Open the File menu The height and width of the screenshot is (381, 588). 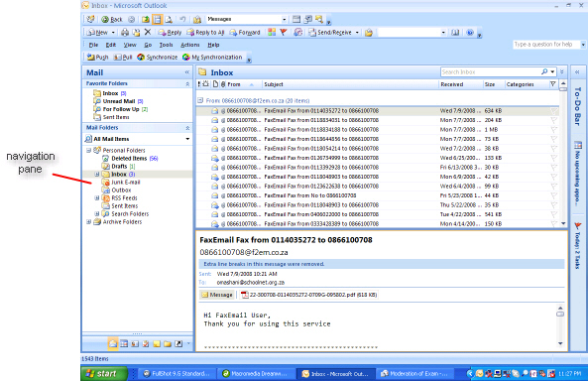coord(93,45)
